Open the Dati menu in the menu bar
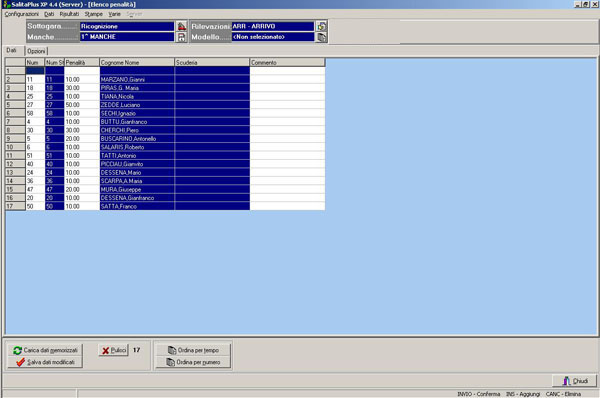 [x=49, y=14]
